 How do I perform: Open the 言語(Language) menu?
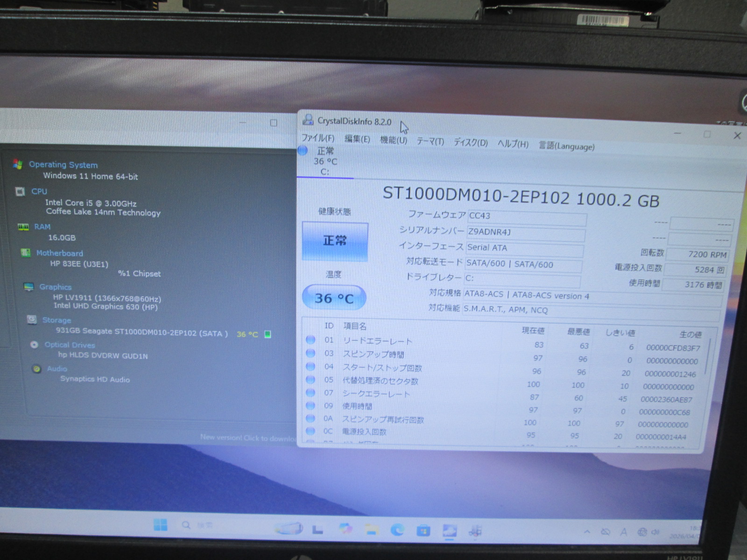[x=566, y=146]
